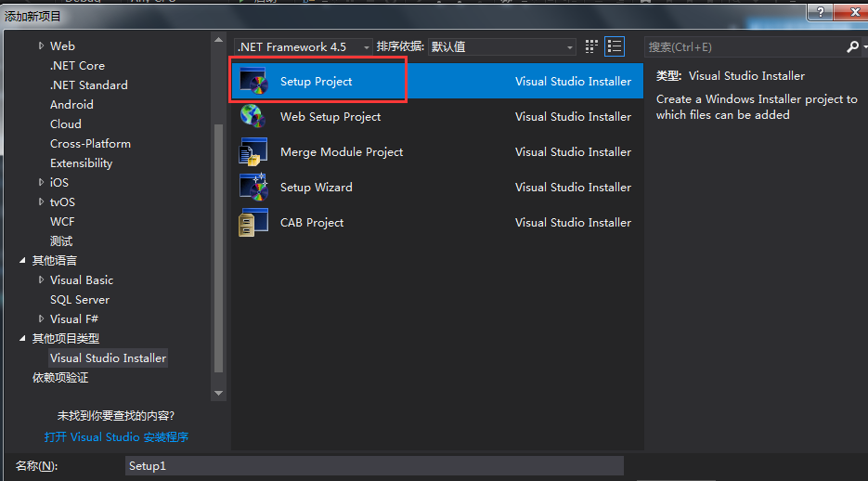Viewport: 868px width, 481px height.
Task: Select 测试 category
Action: [x=61, y=241]
